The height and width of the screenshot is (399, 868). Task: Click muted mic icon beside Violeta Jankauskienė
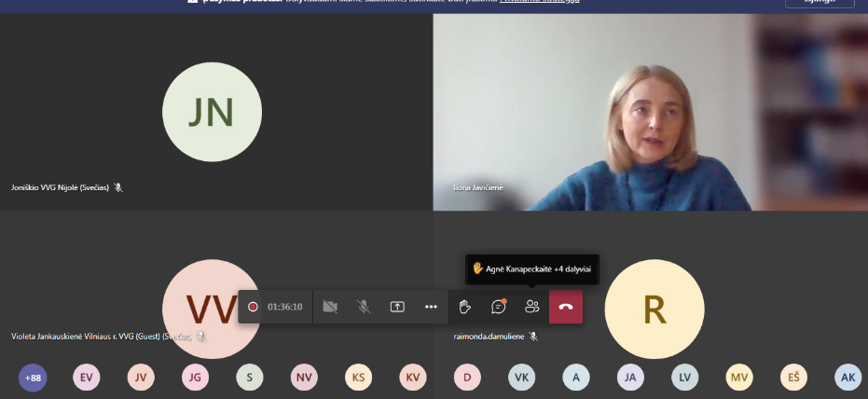click(x=201, y=336)
